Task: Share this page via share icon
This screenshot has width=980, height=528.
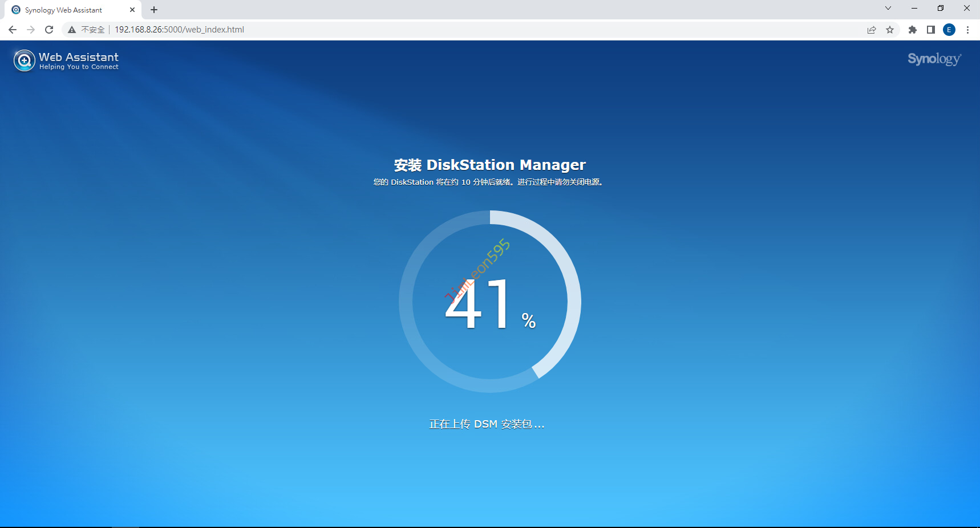Action: (872, 30)
